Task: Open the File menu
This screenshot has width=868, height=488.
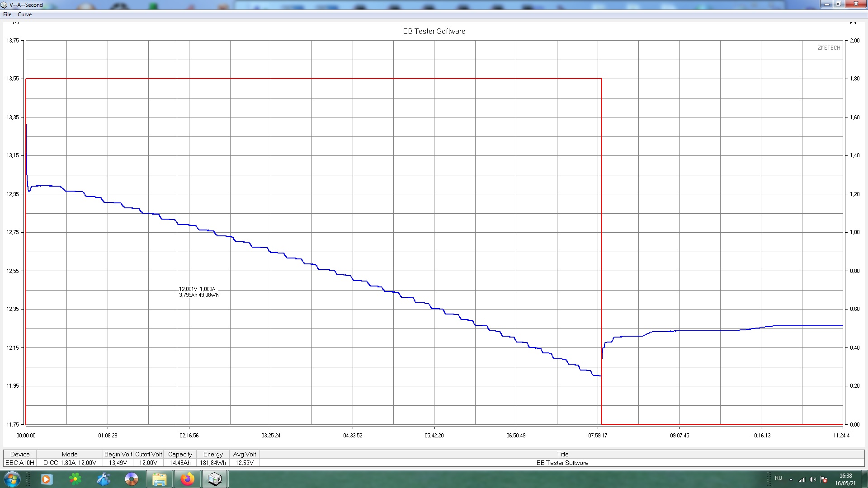Action: pos(7,14)
